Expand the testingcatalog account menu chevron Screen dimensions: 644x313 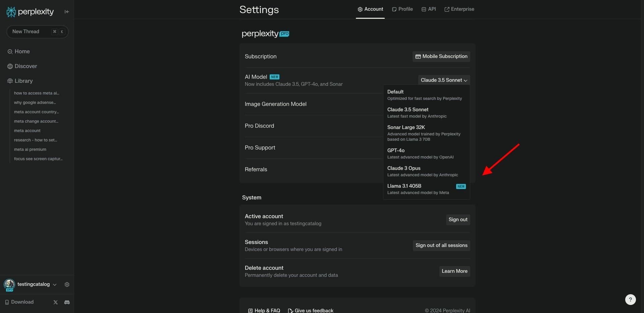coord(55,285)
